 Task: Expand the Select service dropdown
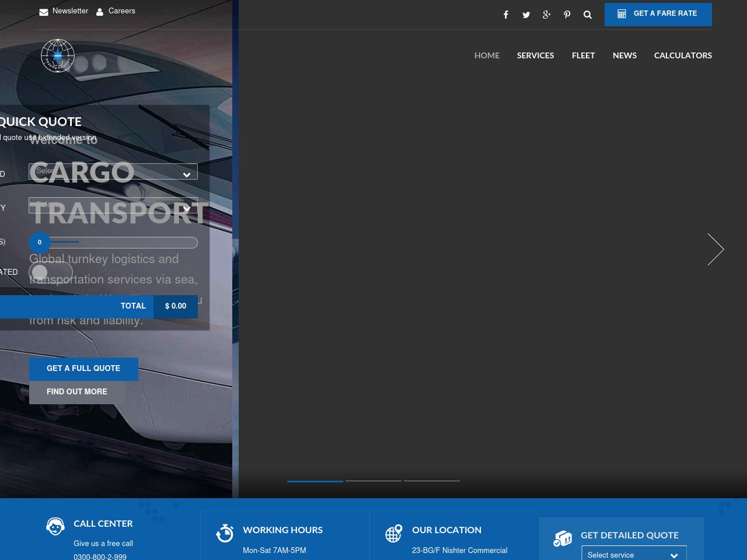pyautogui.click(x=634, y=555)
